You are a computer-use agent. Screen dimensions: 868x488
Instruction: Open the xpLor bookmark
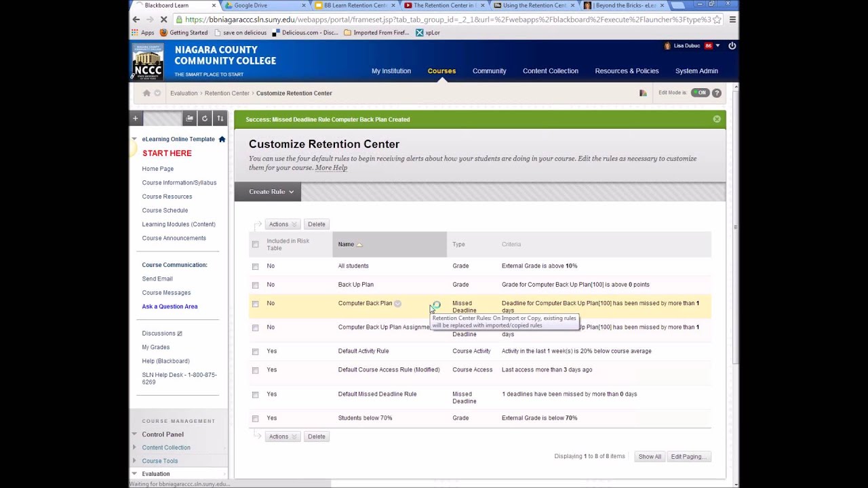(428, 33)
